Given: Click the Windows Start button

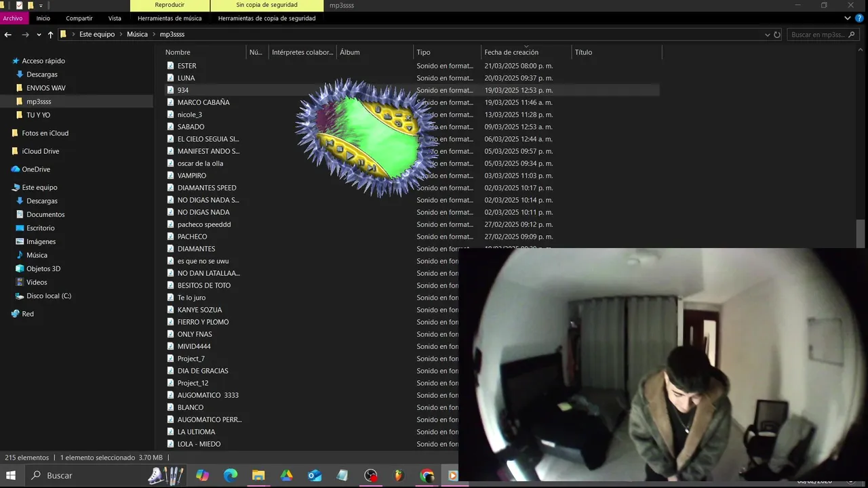Looking at the screenshot, I should coord(11,476).
